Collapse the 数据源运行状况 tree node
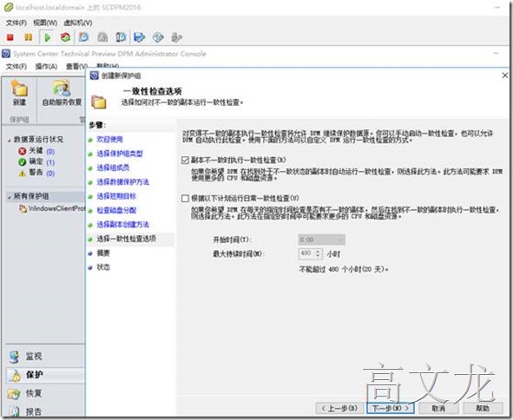The image size is (513, 420). pyautogui.click(x=10, y=140)
